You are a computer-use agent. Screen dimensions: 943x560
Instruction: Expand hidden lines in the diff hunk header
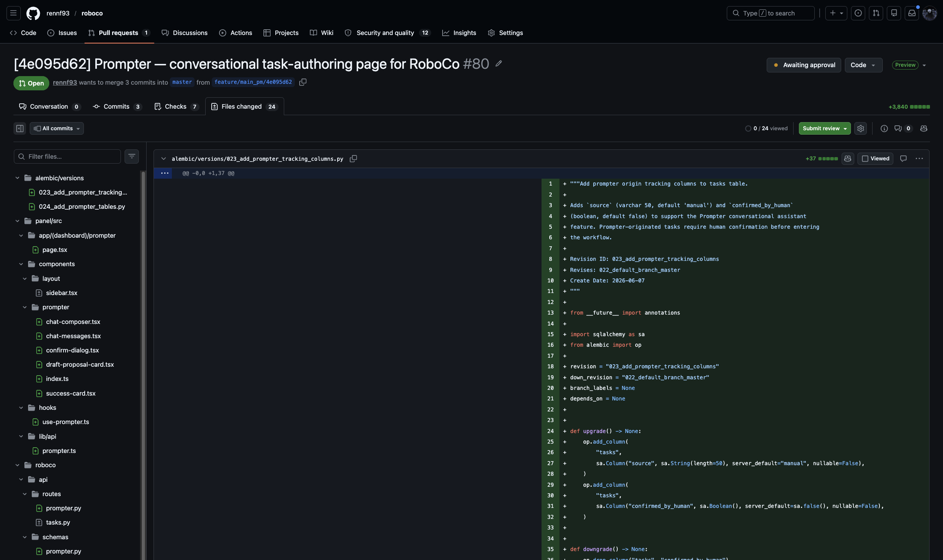[x=164, y=173]
